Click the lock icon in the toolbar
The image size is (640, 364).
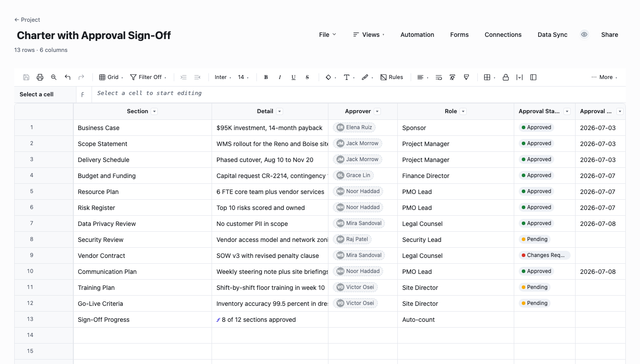coord(506,77)
